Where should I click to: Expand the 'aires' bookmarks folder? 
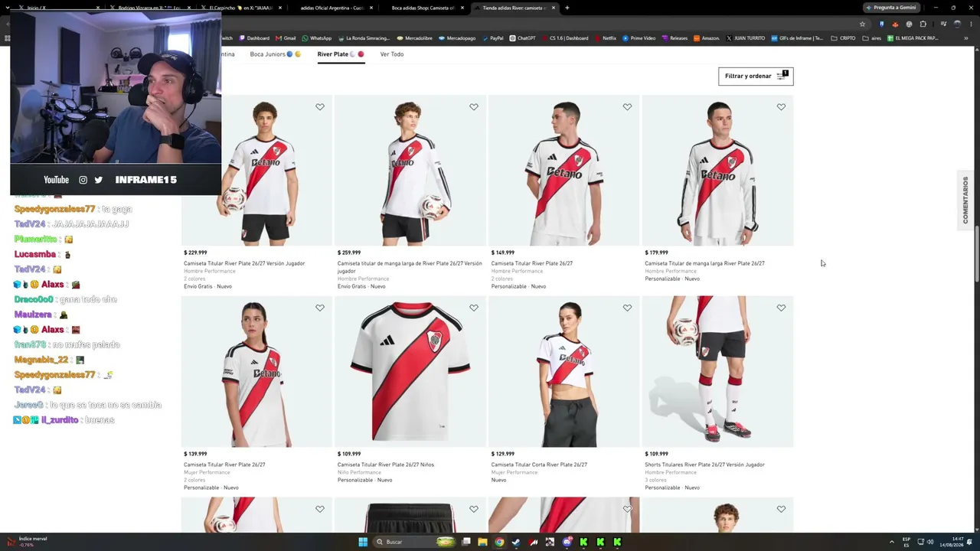tap(873, 38)
